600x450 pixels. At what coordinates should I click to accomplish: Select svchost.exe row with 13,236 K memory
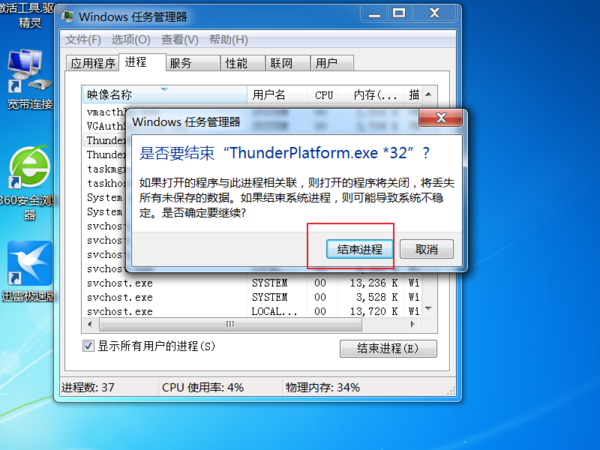[251, 283]
